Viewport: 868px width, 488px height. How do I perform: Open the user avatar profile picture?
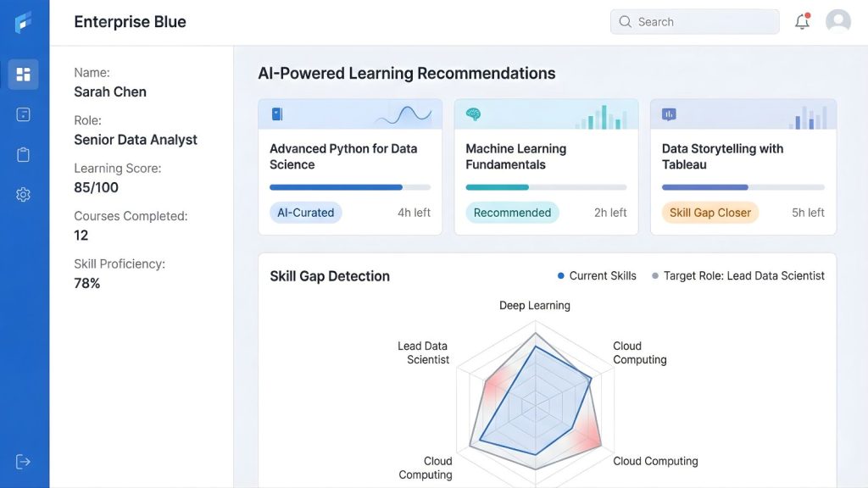tap(837, 21)
